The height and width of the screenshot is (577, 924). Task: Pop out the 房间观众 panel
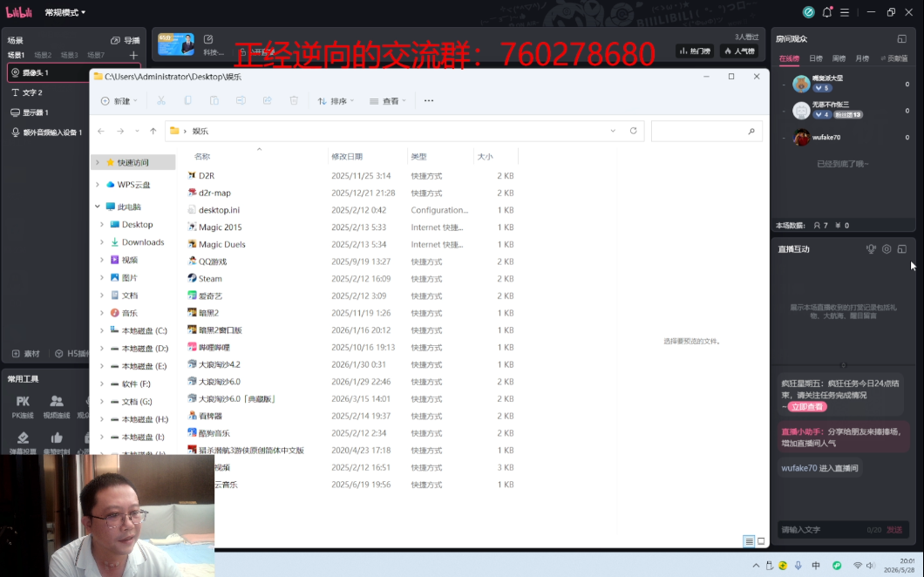point(901,39)
